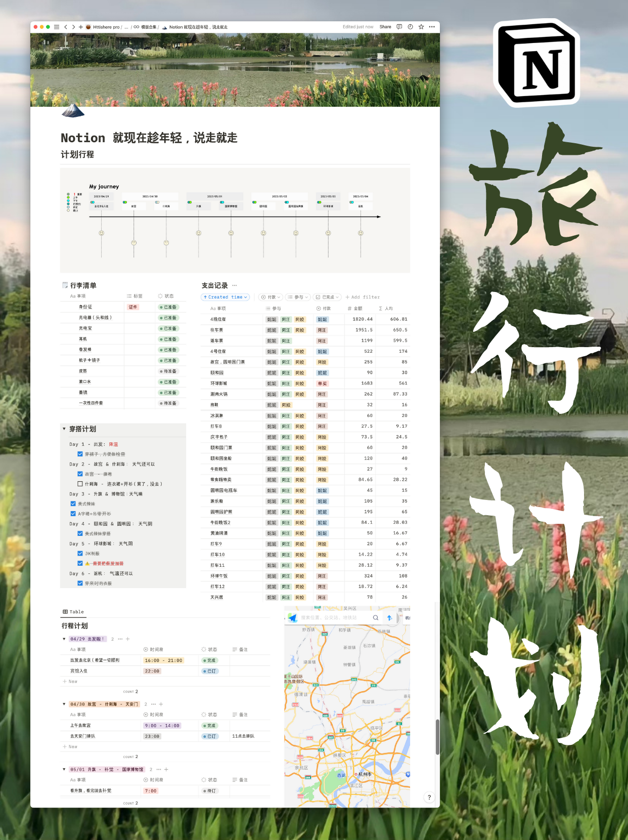Select the Table view tab
This screenshot has width=628, height=840.
tap(73, 612)
